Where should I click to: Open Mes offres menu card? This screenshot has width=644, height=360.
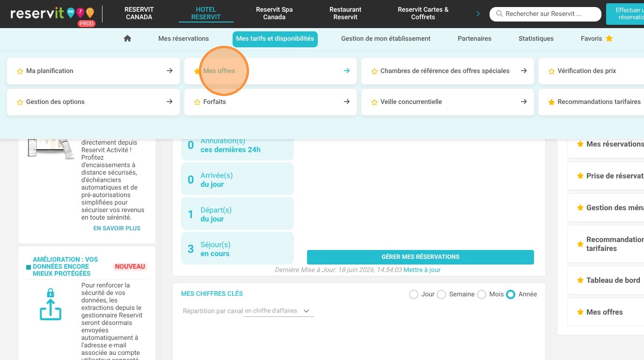[271, 71]
